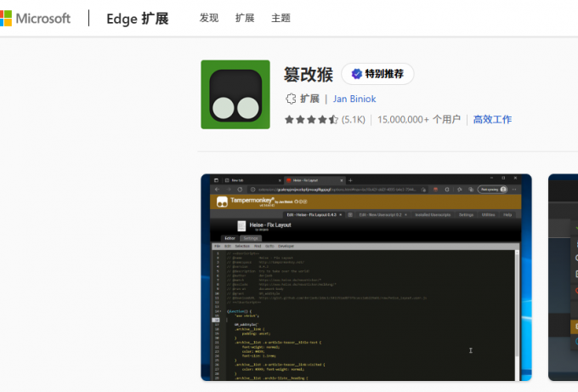This screenshot has width=578, height=392.
Task: Open the second screenshot thumbnail at right
Action: [x=564, y=277]
